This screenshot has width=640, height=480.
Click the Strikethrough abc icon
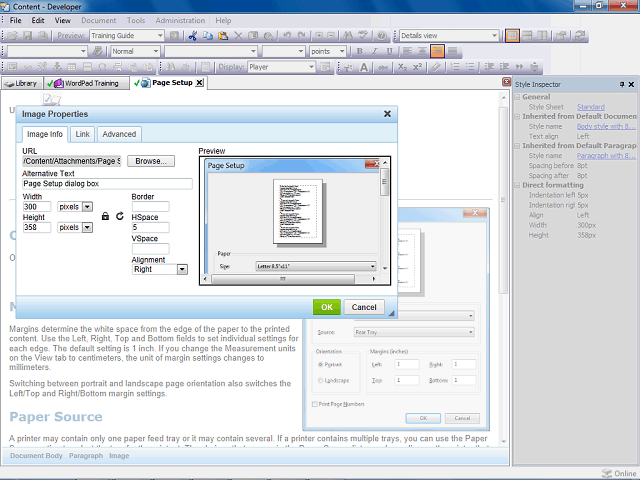click(382, 67)
